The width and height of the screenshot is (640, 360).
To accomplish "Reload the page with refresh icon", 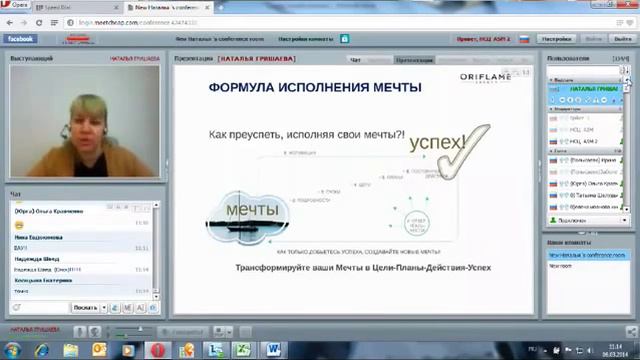I will 39,23.
